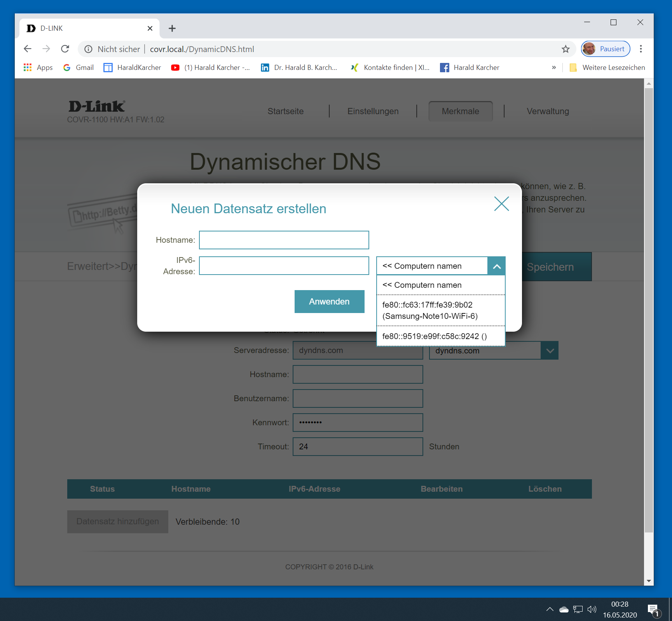Select the D-LINK browser tab

tap(89, 28)
